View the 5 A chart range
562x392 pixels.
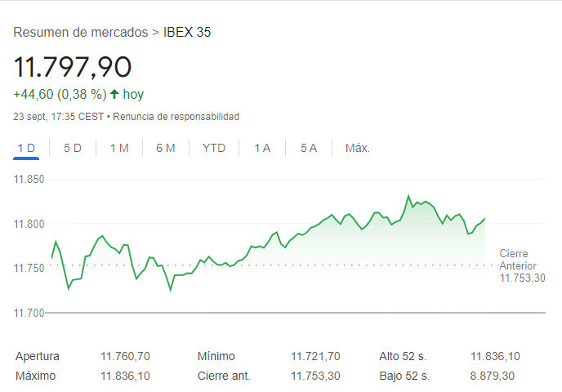[x=308, y=148]
